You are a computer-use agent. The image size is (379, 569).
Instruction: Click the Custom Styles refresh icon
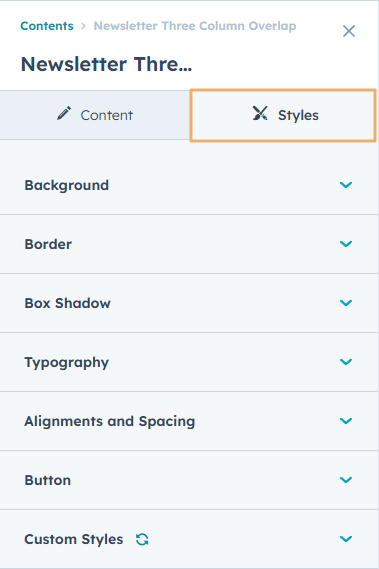(x=142, y=539)
